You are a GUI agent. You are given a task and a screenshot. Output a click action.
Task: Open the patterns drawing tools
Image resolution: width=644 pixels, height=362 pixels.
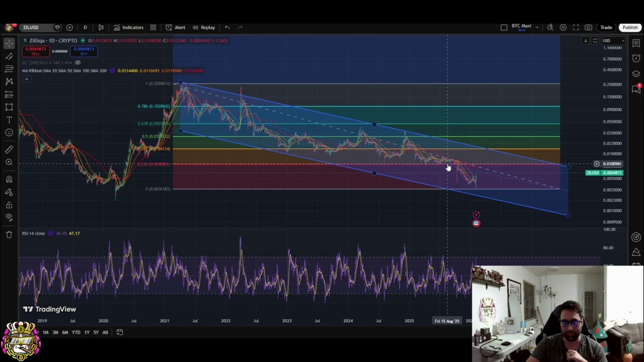click(x=9, y=81)
